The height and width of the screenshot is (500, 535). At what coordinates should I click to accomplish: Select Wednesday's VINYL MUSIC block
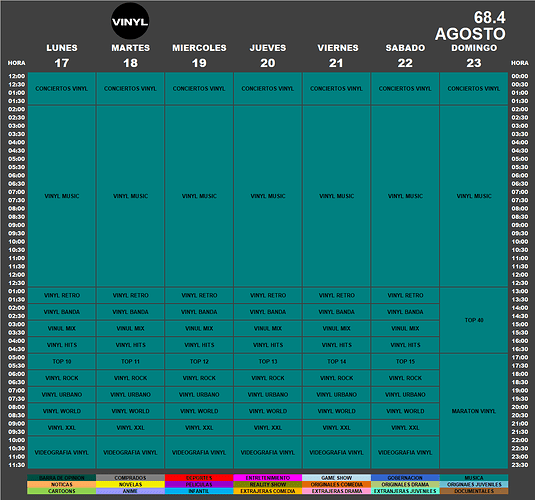tap(199, 196)
